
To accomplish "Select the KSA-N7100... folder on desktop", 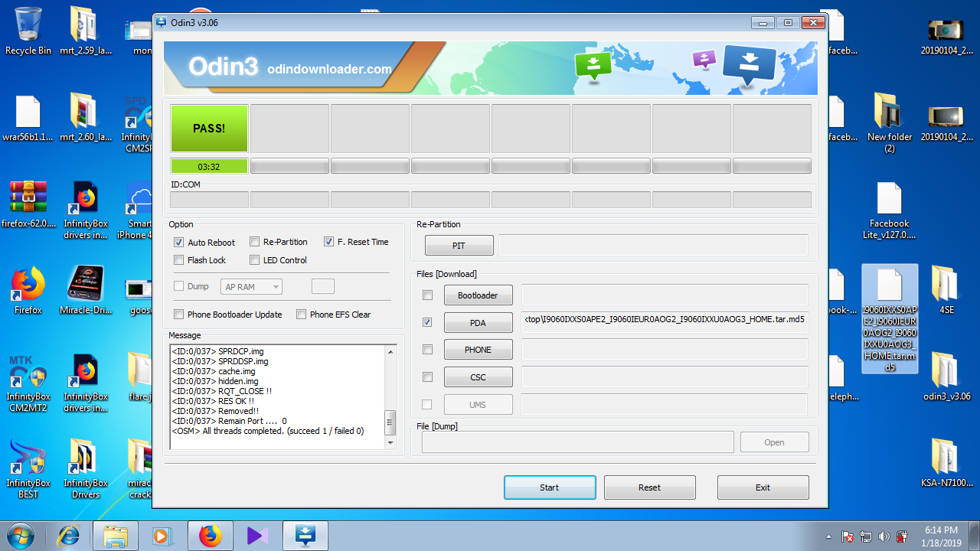I will pyautogui.click(x=947, y=464).
